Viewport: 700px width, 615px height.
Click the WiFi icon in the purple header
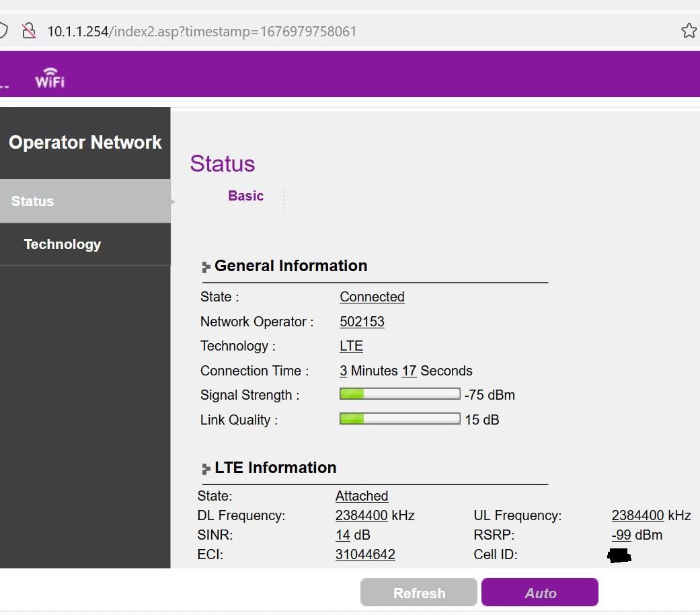(50, 77)
